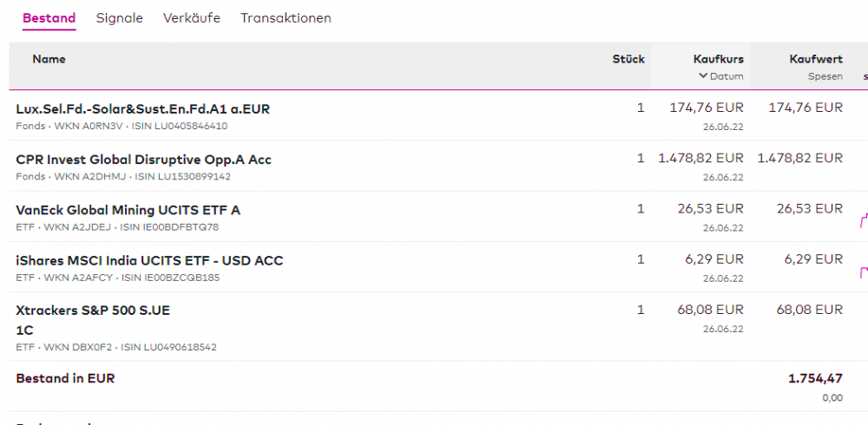Open iShares MSCI India UCITS ETF link
Screen dimensions: 868x425
pyautogui.click(x=149, y=260)
